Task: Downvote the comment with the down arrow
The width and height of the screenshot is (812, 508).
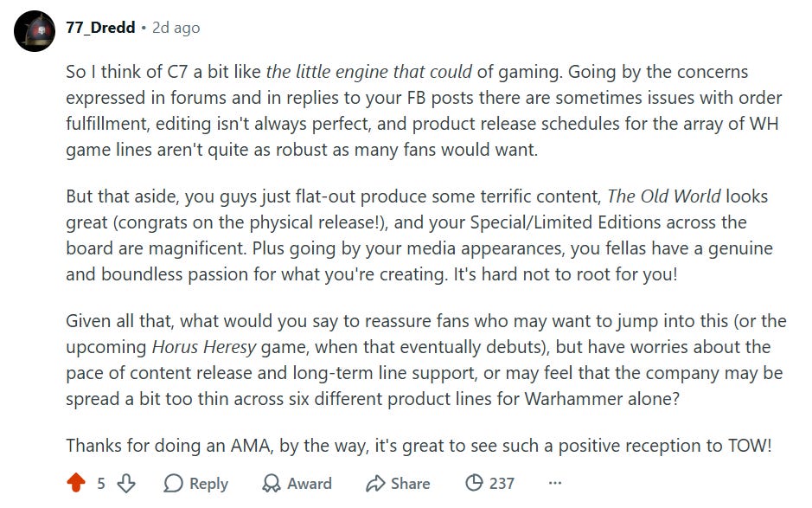Action: tap(126, 483)
